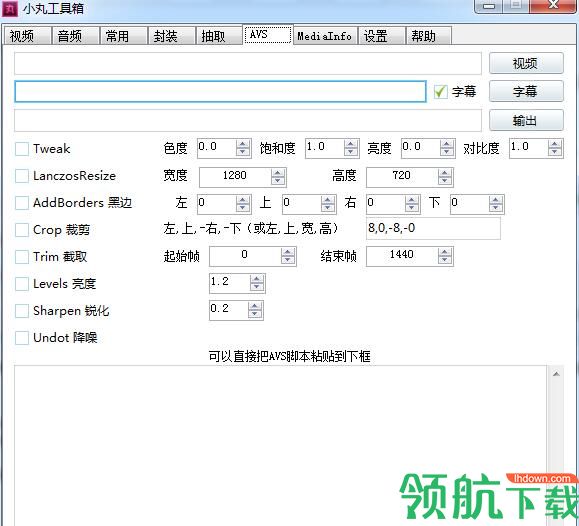Image resolution: width=579 pixels, height=526 pixels.
Task: Increase 高度 720 with up arrow
Action: (x=445, y=173)
